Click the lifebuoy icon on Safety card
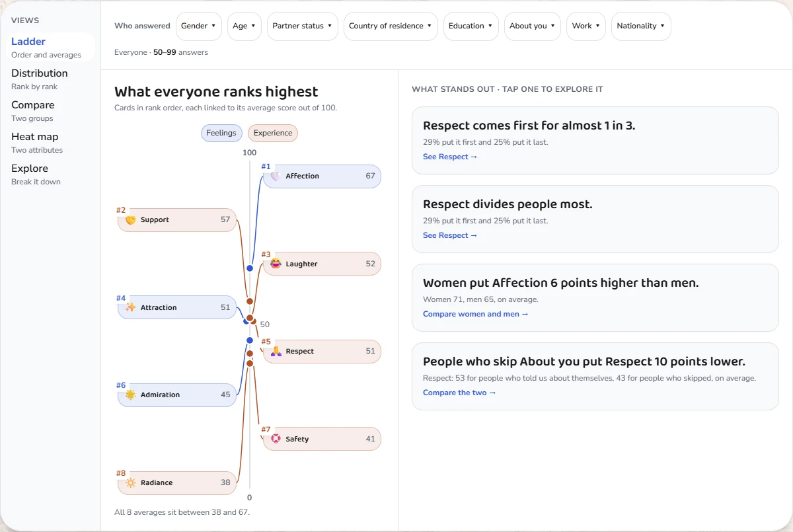Screen dimensions: 793x532 276,439
